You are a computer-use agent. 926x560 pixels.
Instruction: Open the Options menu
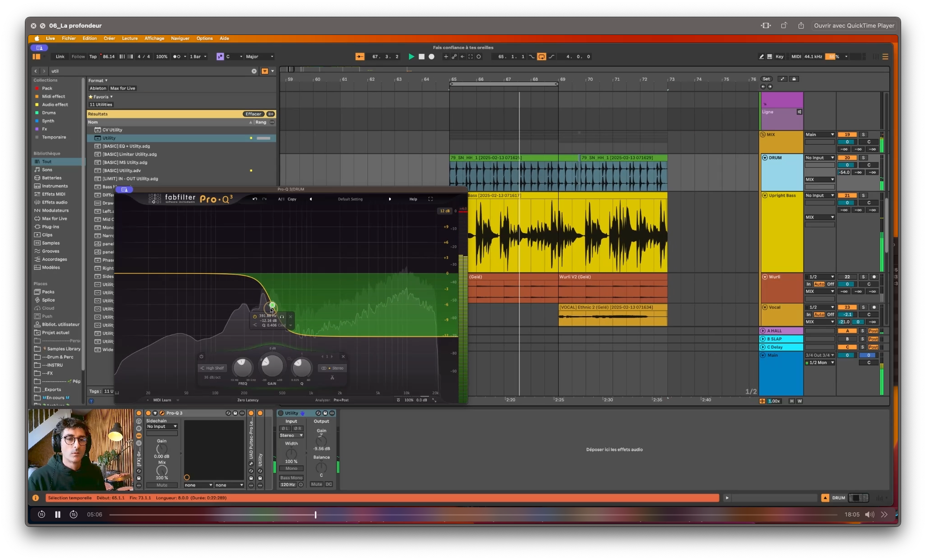pyautogui.click(x=205, y=39)
